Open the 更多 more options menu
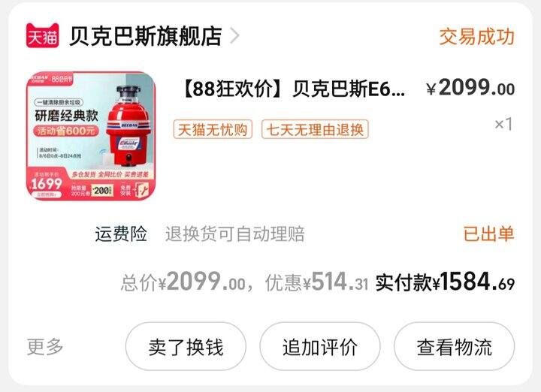The width and height of the screenshot is (541, 392). pos(45,346)
